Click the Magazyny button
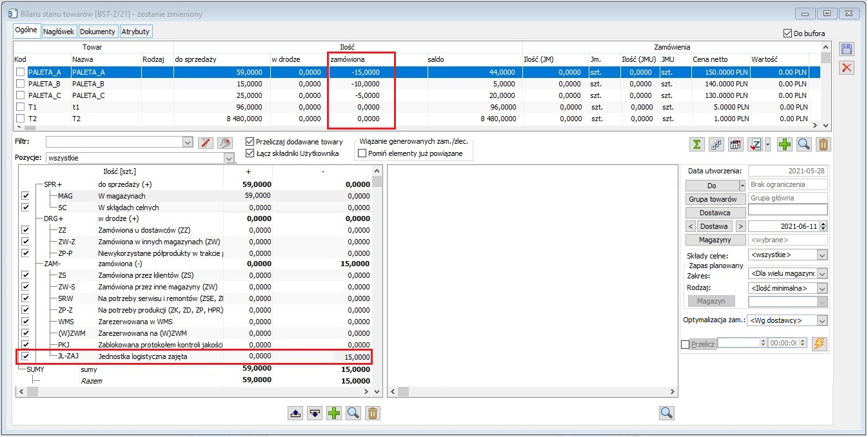Viewport: 868px width, 437px height. (x=716, y=240)
